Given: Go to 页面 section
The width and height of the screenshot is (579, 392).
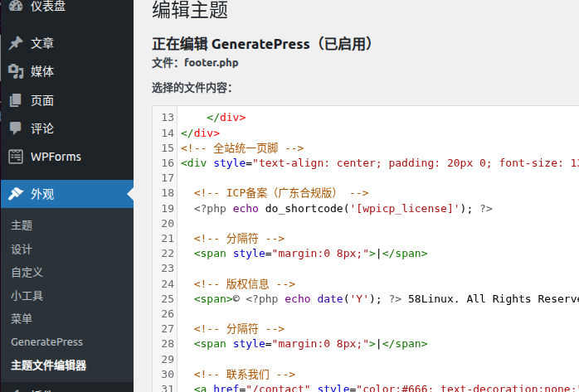Looking at the screenshot, I should [42, 100].
